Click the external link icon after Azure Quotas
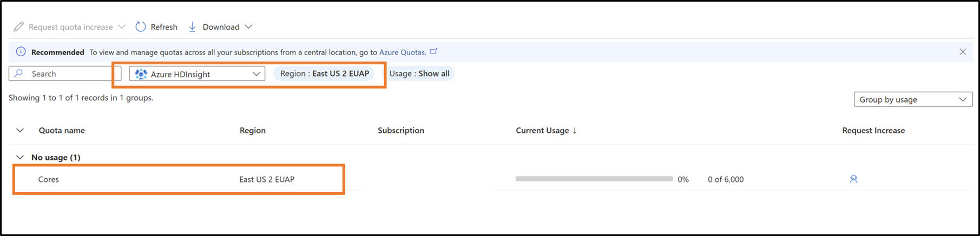Image resolution: width=980 pixels, height=236 pixels. 433,52
